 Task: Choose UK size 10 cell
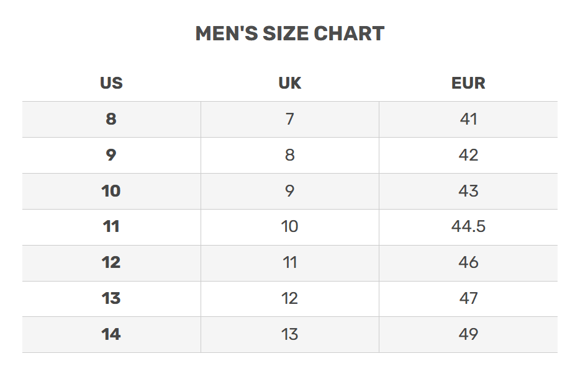point(290,227)
